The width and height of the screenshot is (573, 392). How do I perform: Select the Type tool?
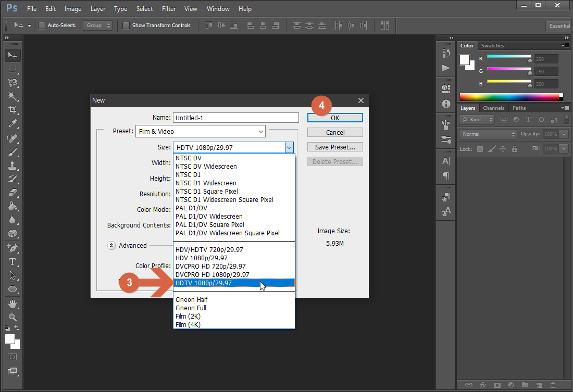(x=13, y=262)
